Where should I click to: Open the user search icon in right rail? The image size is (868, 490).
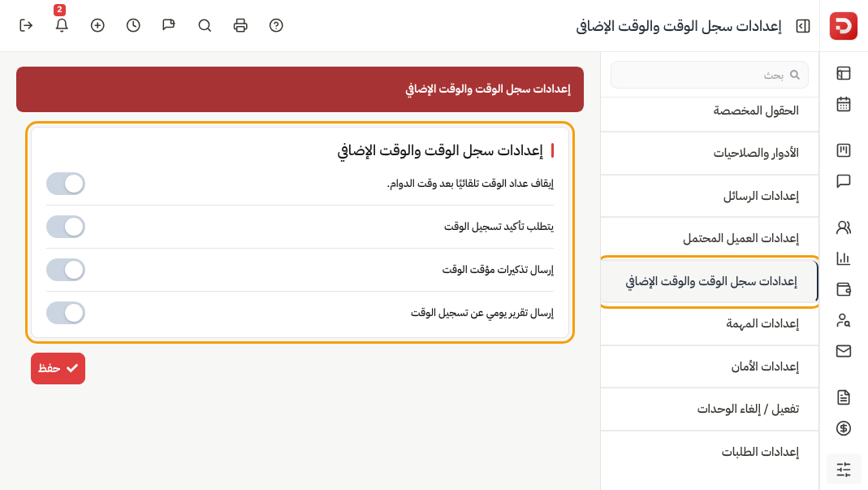click(x=843, y=320)
